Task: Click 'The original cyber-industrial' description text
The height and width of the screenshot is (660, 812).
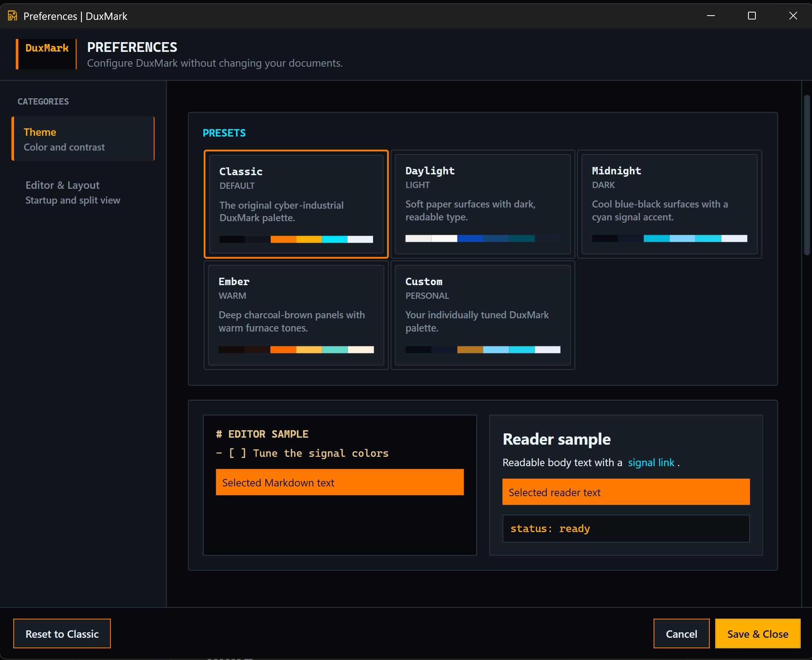Action: [x=281, y=211]
